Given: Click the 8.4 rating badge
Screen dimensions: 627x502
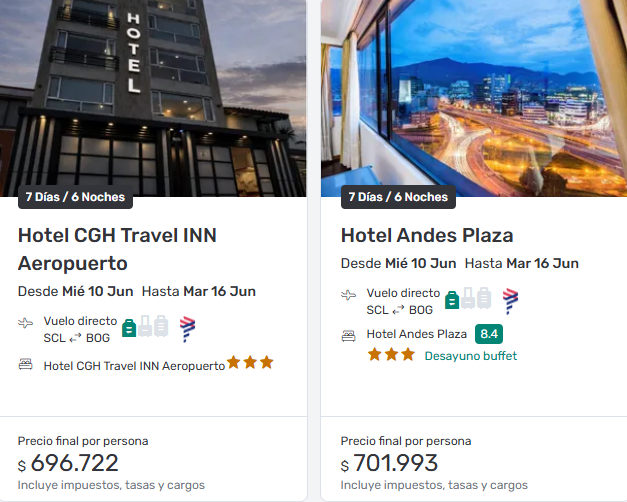Looking at the screenshot, I should (488, 334).
